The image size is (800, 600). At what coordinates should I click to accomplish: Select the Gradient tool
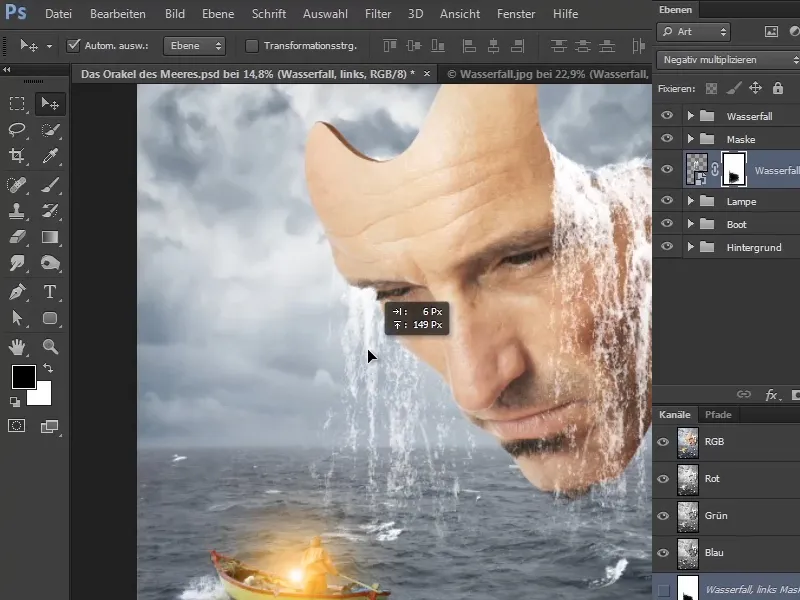point(50,237)
